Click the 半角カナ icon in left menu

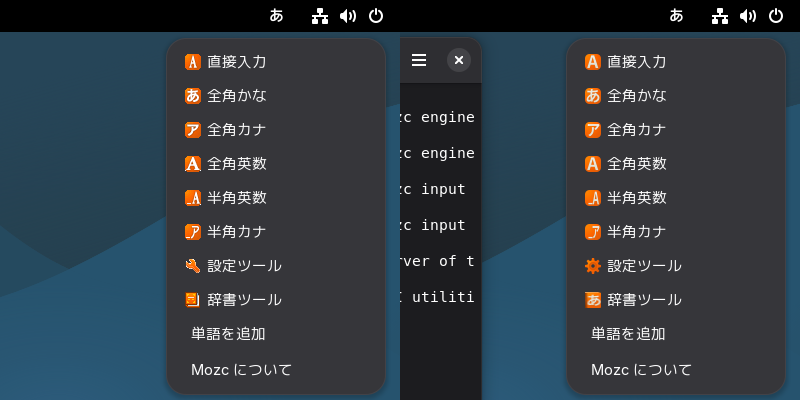193,232
